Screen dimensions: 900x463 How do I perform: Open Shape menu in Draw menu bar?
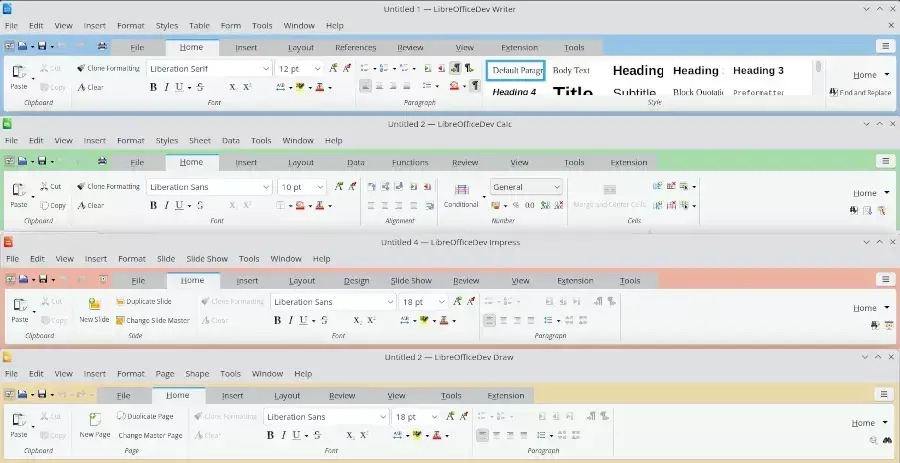click(x=197, y=373)
